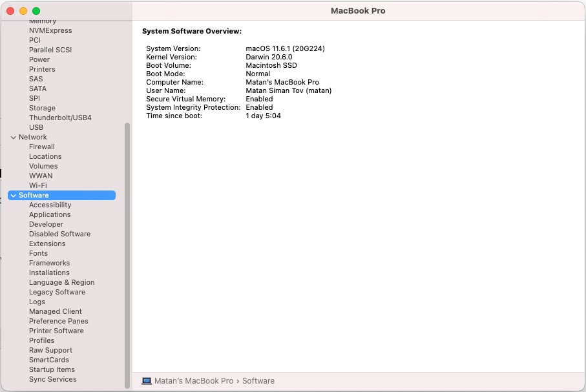Collapse the Network section chevron

point(14,138)
